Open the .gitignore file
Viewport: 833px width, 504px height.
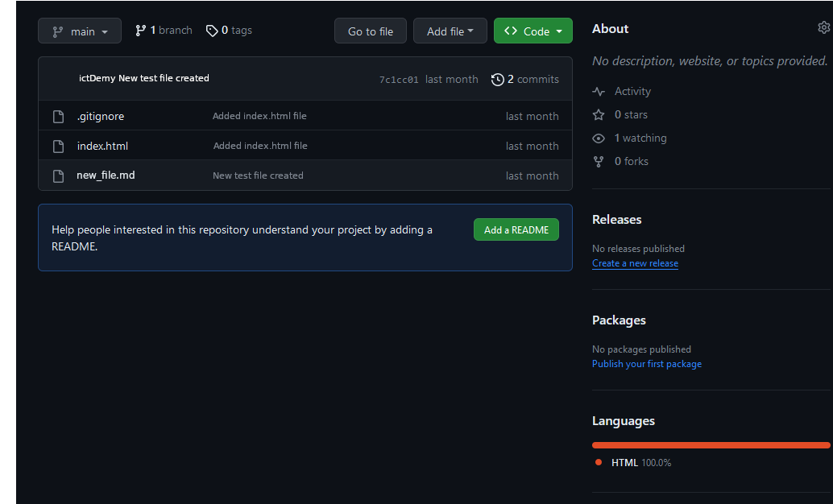tap(100, 116)
